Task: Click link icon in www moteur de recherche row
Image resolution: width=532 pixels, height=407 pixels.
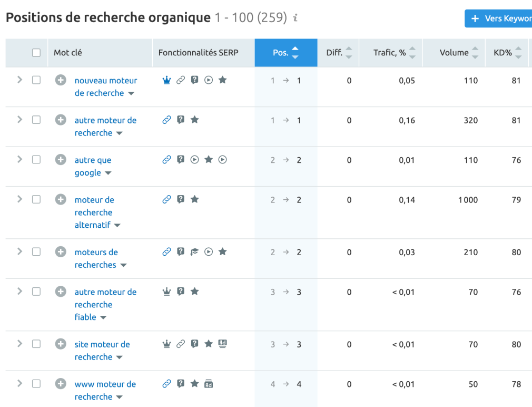Action: coord(166,384)
